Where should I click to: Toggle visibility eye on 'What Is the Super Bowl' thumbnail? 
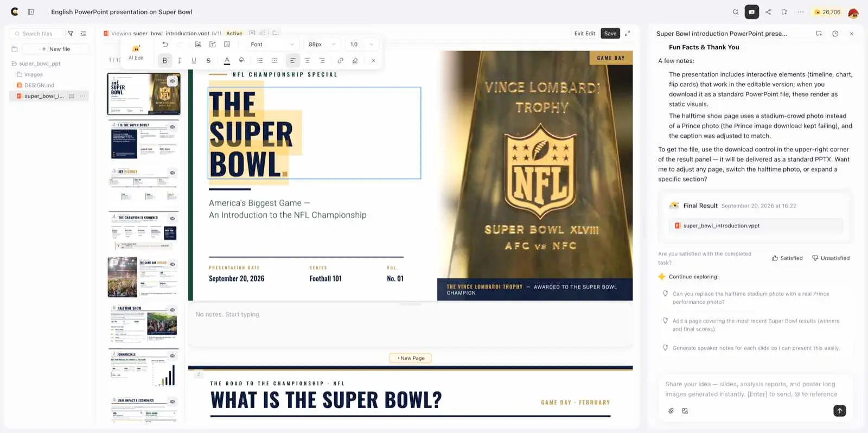point(173,127)
